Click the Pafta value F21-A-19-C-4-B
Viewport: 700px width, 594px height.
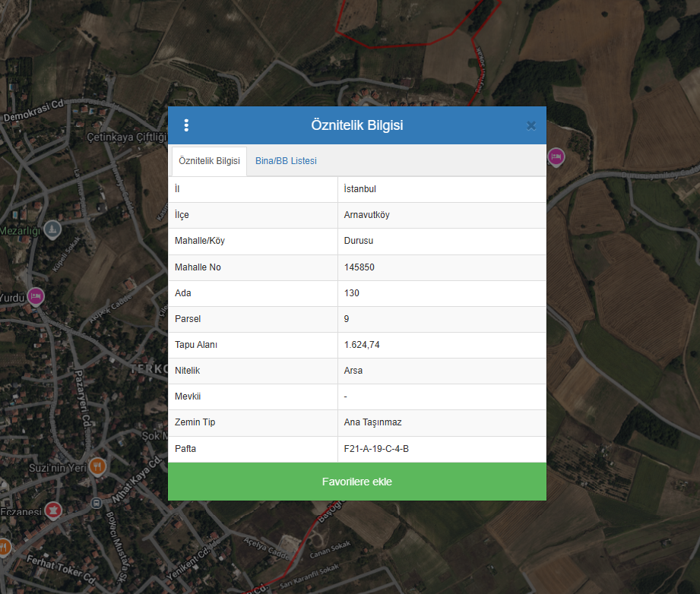coord(376,449)
